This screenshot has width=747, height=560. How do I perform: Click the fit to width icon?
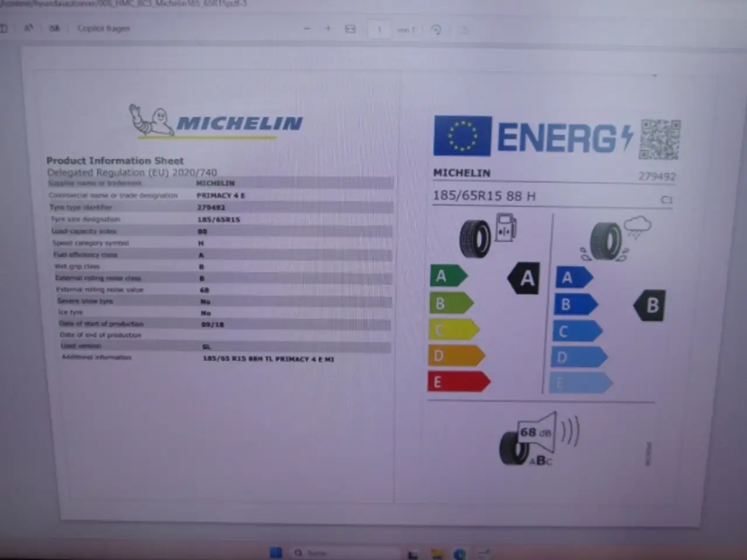pos(350,29)
